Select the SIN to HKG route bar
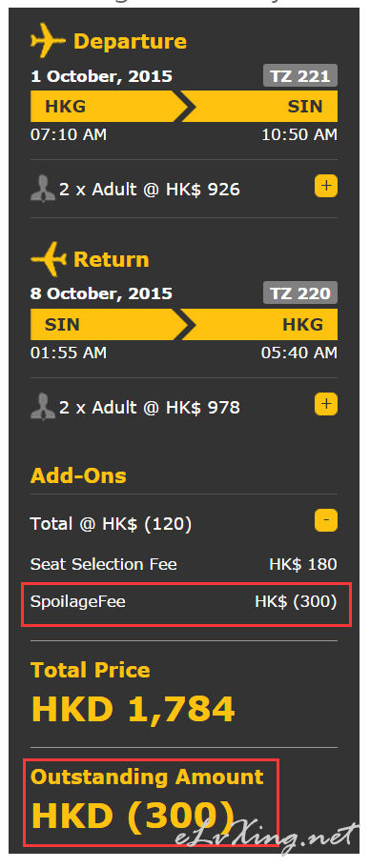This screenshot has width=370, height=868. click(x=184, y=324)
